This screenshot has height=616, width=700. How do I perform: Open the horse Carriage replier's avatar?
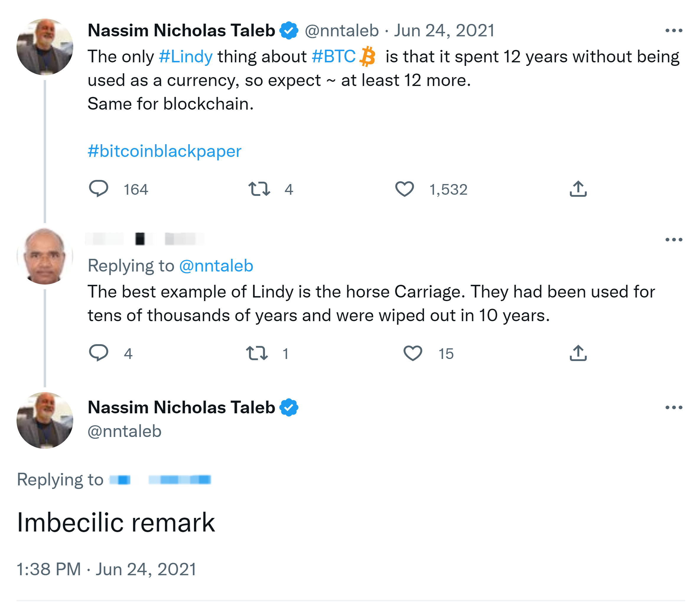tap(45, 256)
